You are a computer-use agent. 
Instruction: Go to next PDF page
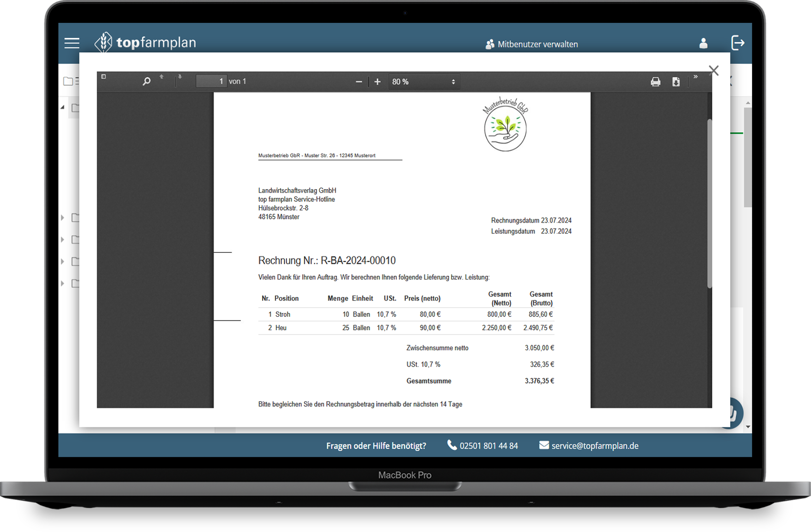point(180,77)
